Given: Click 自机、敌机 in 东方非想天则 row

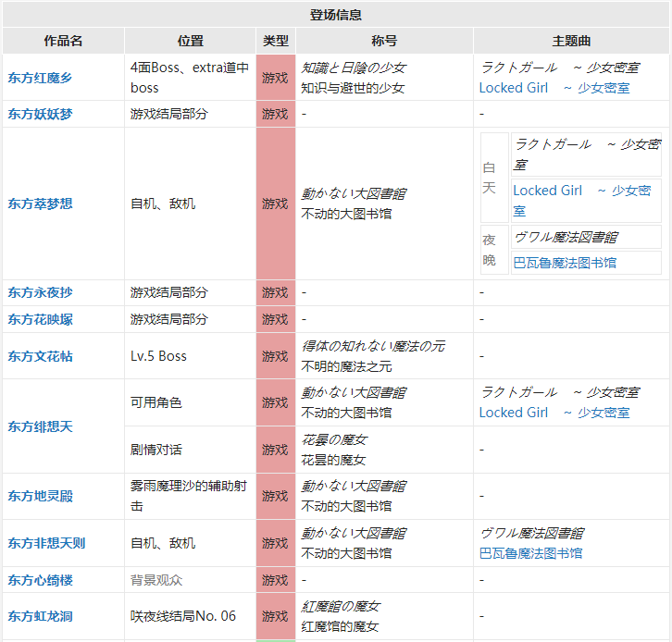Looking at the screenshot, I should [x=163, y=544].
